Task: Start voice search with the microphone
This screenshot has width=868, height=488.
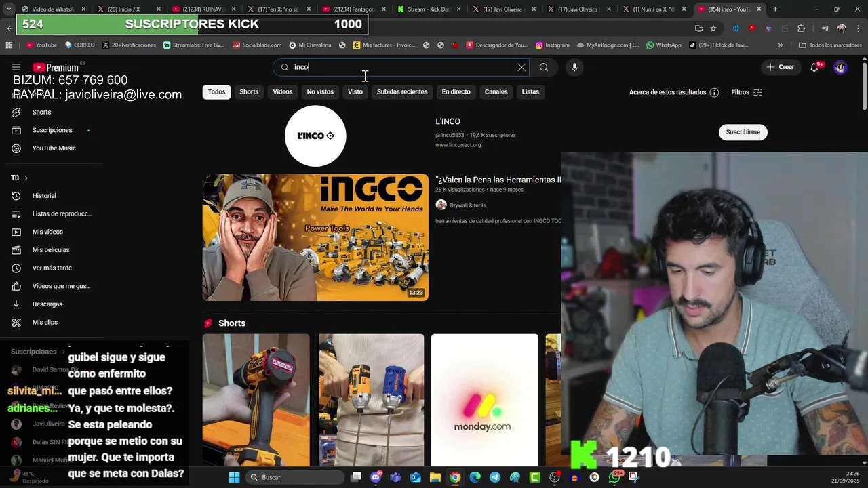Action: [x=574, y=67]
